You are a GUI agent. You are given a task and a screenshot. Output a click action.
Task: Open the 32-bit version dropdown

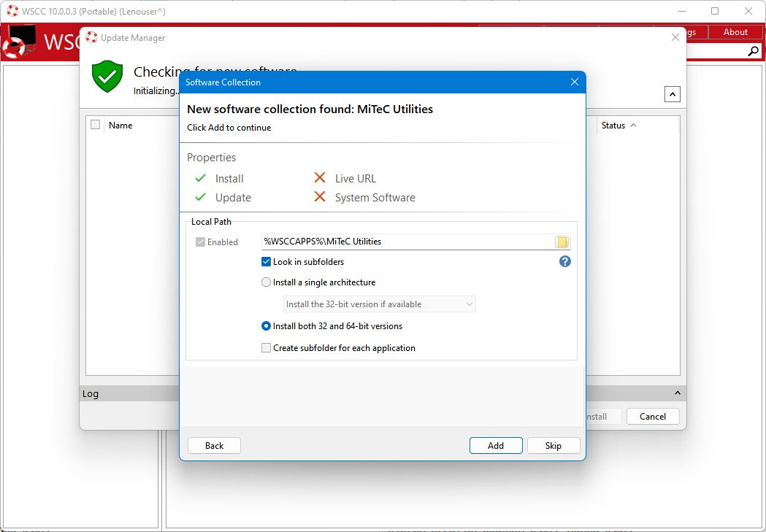pyautogui.click(x=380, y=304)
